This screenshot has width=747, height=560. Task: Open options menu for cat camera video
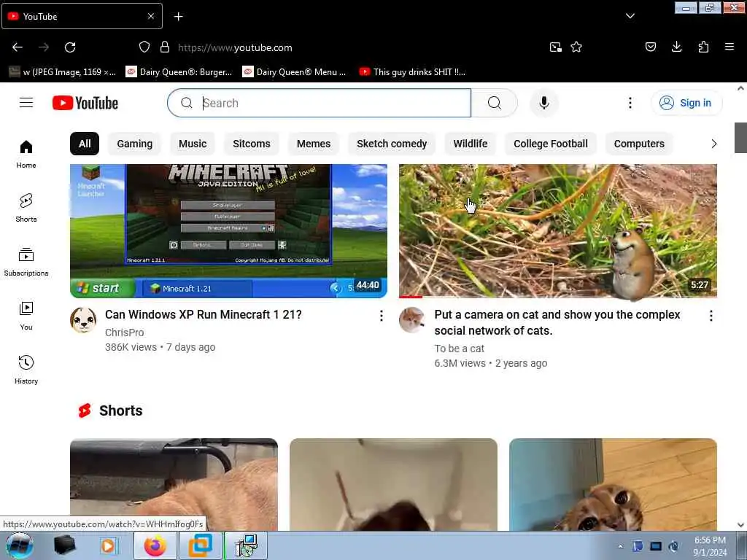click(711, 316)
